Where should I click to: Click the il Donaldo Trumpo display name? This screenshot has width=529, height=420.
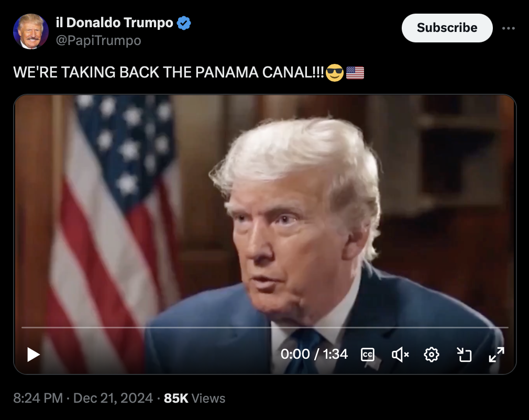click(x=115, y=23)
